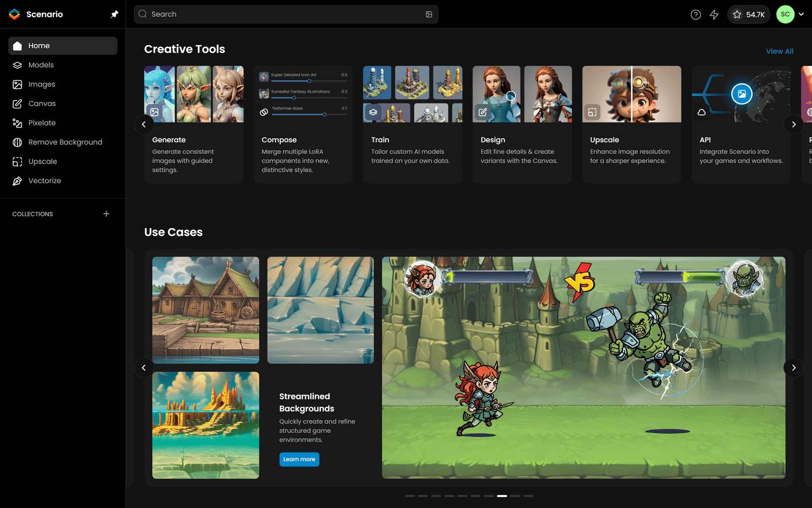Open the Models menu item
The image size is (812, 508).
41,65
